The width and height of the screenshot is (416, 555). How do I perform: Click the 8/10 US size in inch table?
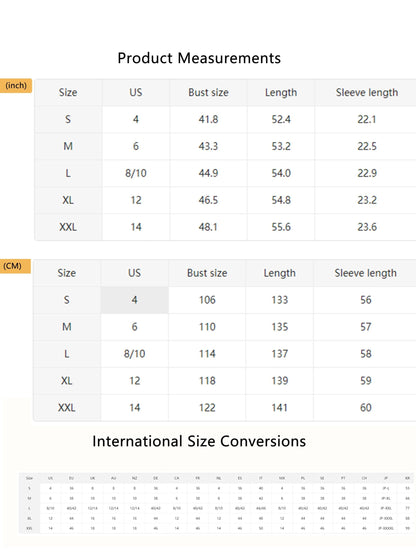[136, 173]
